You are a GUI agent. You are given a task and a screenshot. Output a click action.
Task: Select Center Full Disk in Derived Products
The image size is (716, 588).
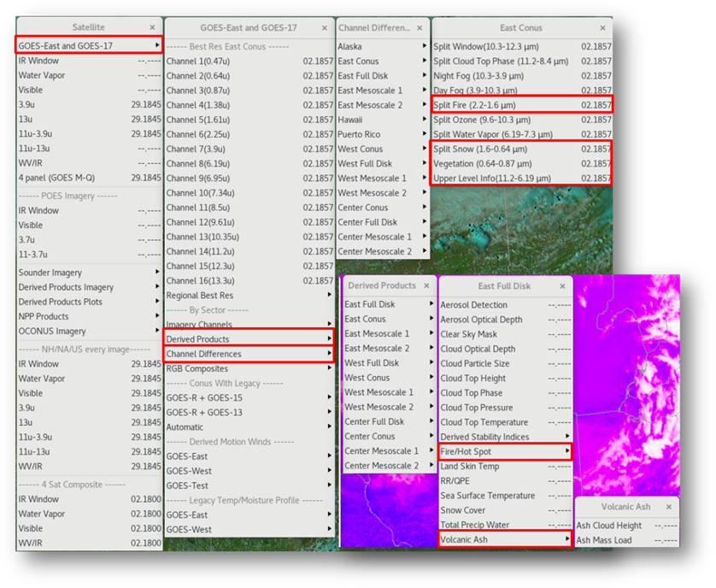tap(389, 421)
